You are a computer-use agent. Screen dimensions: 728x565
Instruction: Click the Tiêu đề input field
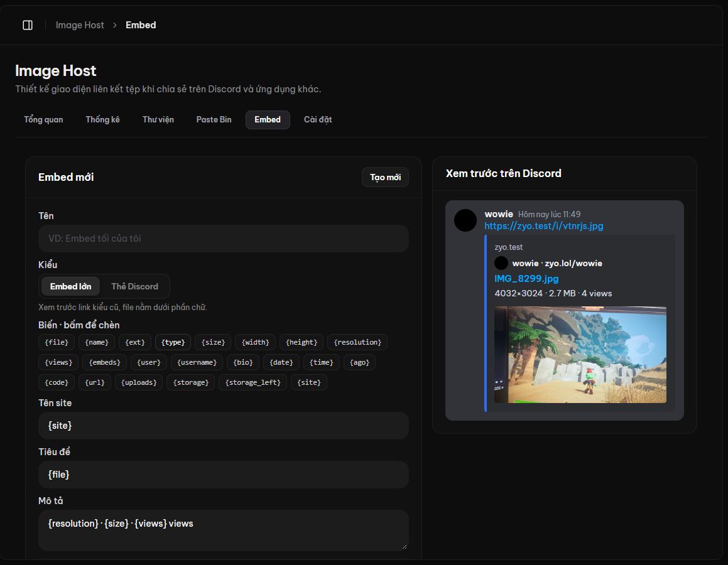click(x=224, y=474)
